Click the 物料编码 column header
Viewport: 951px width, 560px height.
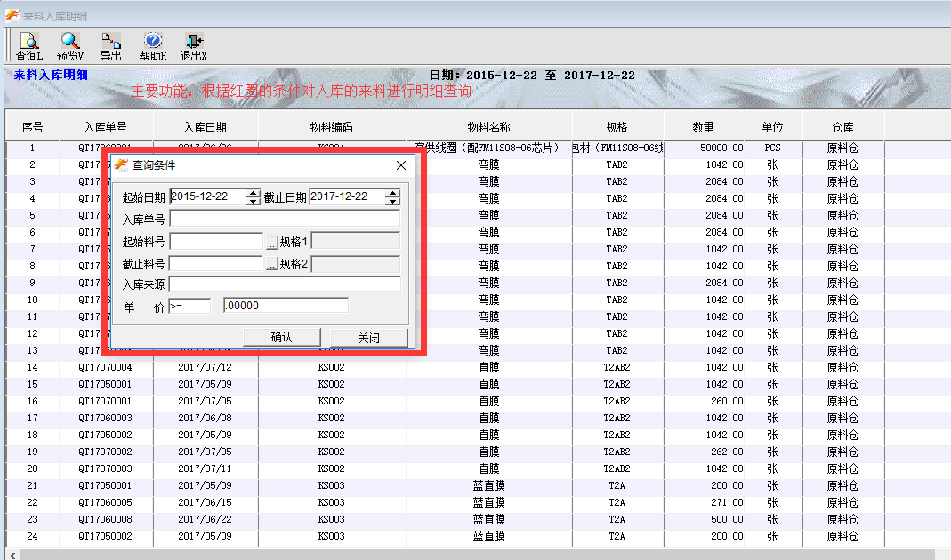point(331,126)
